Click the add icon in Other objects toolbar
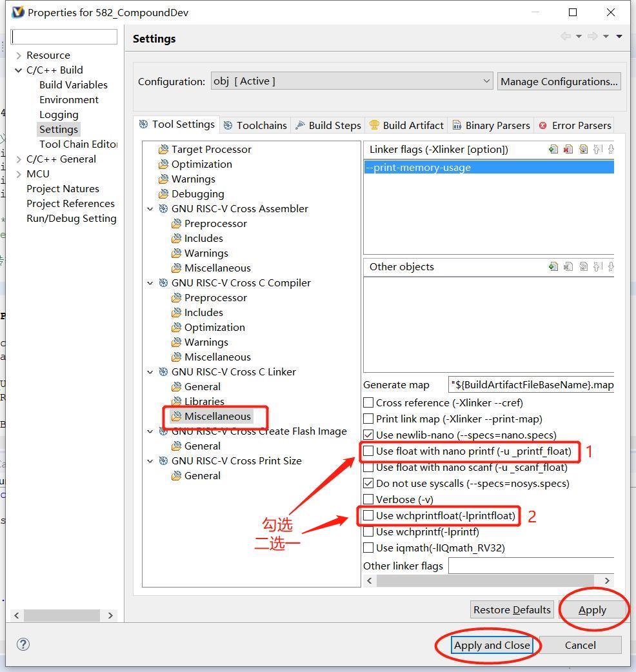This screenshot has width=636, height=672. [x=553, y=267]
